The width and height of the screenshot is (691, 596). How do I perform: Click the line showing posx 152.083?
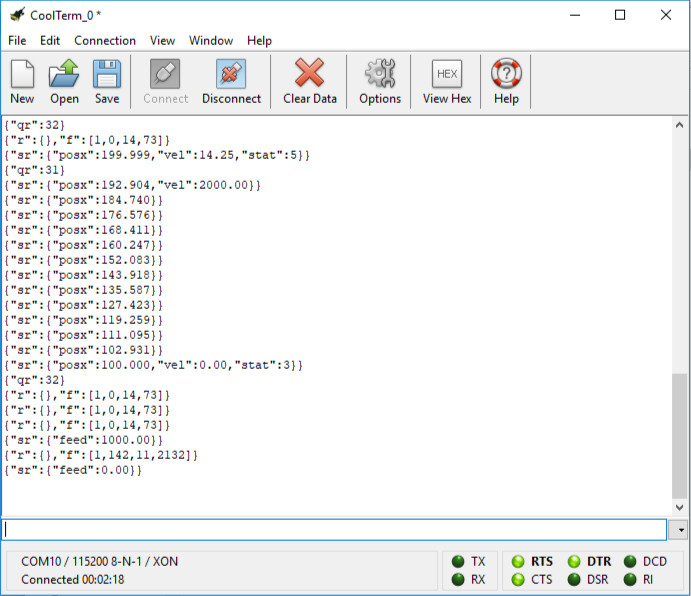pyautogui.click(x=84, y=260)
